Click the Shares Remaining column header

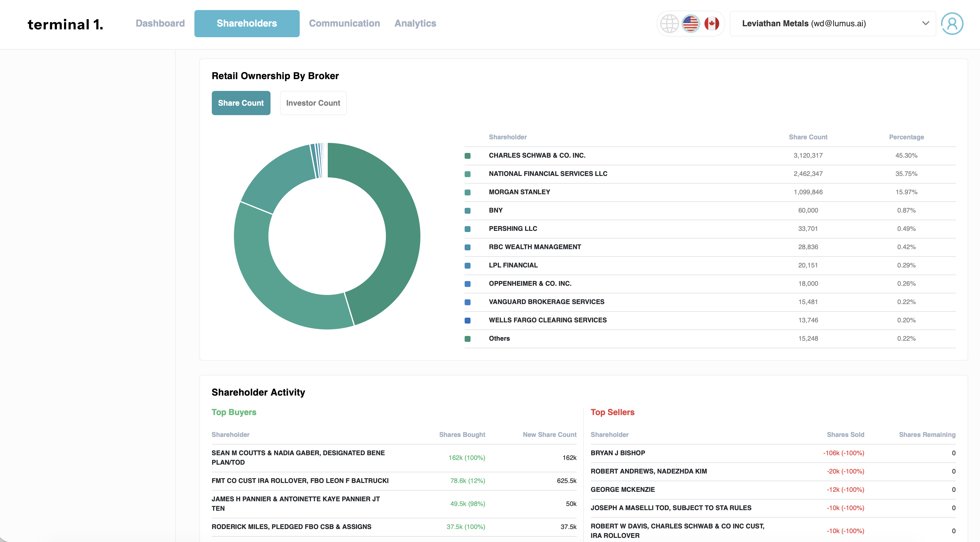[927, 435]
